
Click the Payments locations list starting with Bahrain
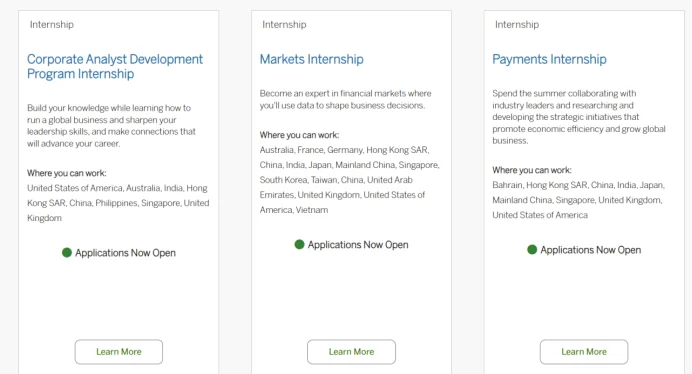579,200
